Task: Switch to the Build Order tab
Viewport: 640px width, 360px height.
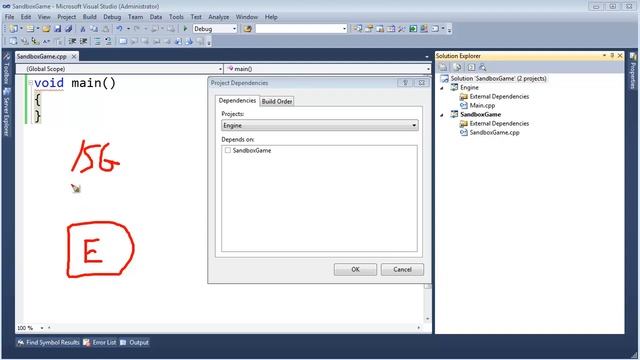Action: (x=277, y=101)
